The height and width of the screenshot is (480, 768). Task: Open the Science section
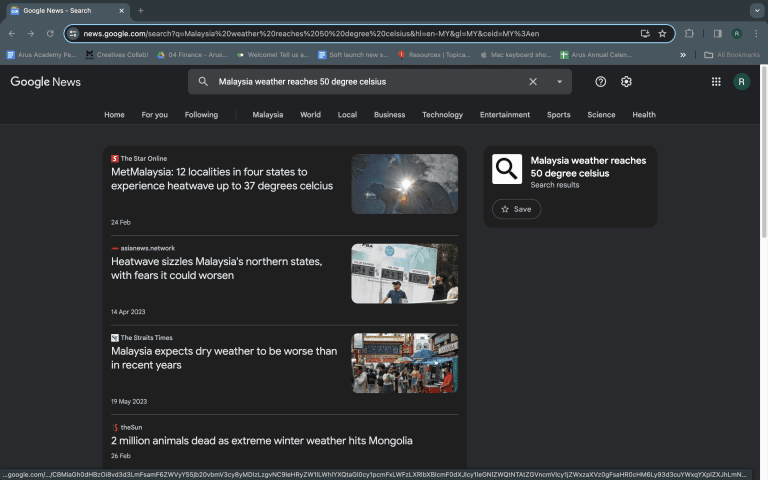[x=601, y=115]
